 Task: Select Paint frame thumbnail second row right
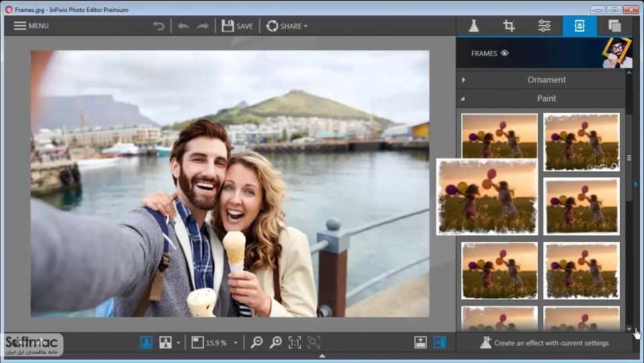tap(582, 206)
